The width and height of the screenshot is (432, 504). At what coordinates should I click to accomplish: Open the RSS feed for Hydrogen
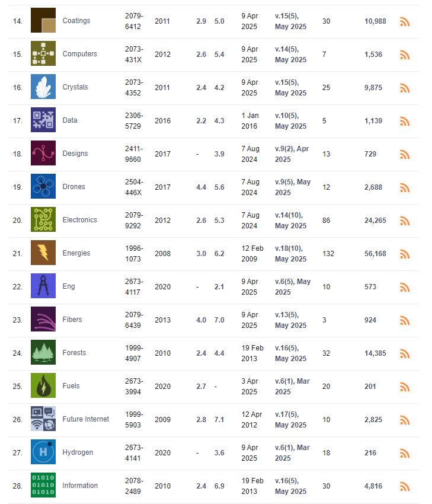click(x=404, y=453)
